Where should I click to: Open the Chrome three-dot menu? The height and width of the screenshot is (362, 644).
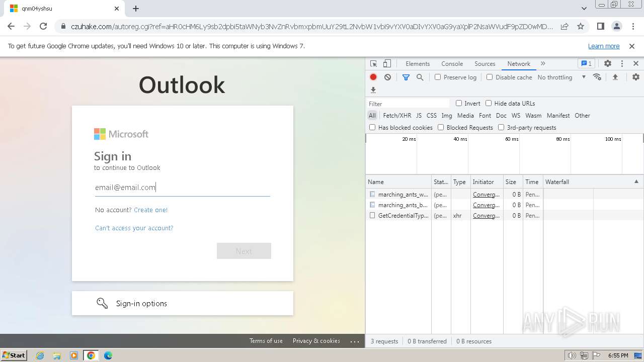click(632, 26)
